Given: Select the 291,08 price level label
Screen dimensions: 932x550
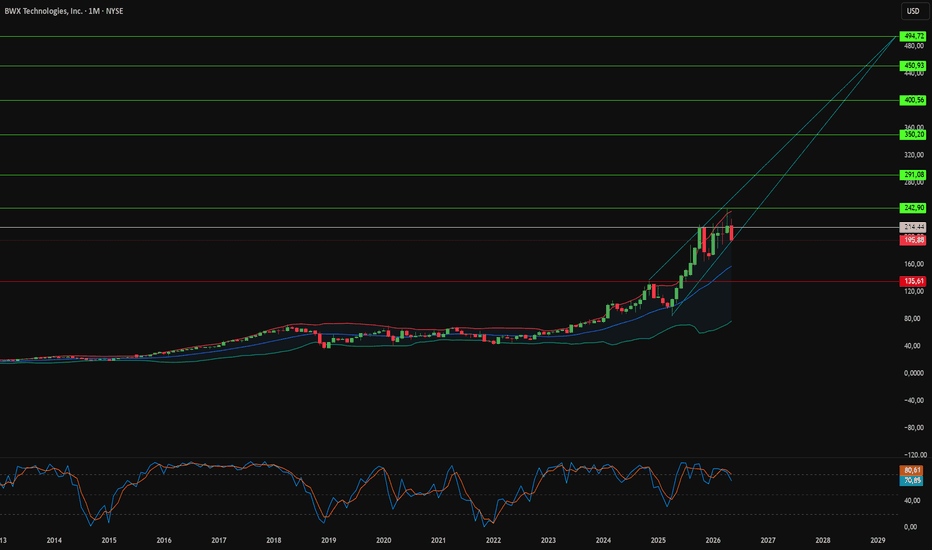Looking at the screenshot, I should coord(913,175).
